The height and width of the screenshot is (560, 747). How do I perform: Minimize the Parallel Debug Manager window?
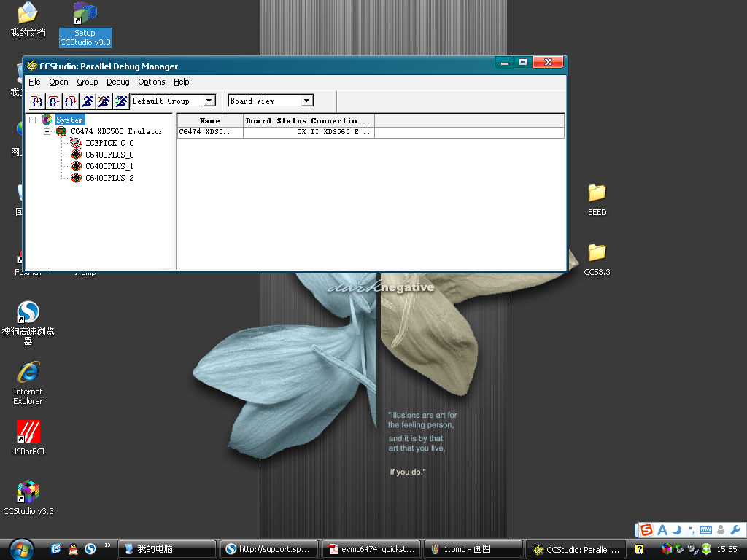(505, 63)
